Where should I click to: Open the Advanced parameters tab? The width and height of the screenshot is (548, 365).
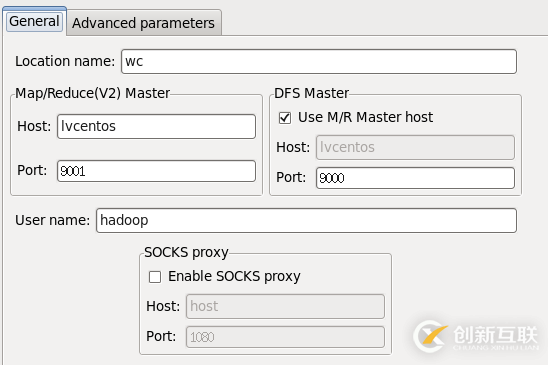pos(143,23)
